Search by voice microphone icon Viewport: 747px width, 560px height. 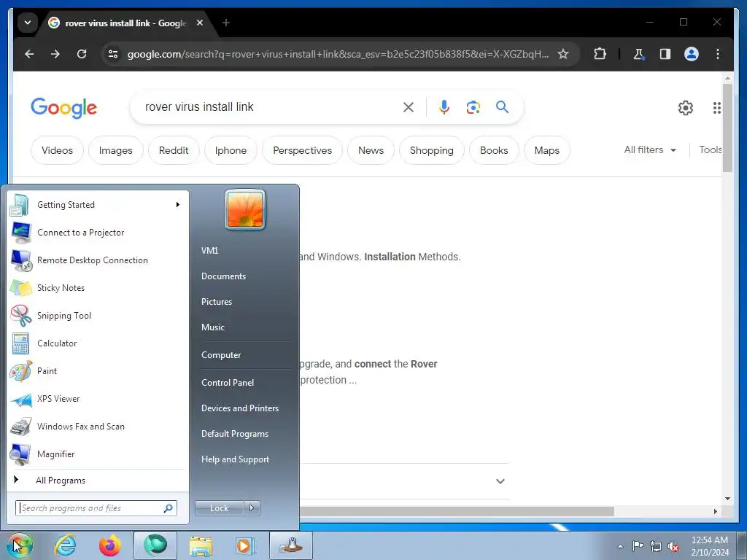pos(444,107)
